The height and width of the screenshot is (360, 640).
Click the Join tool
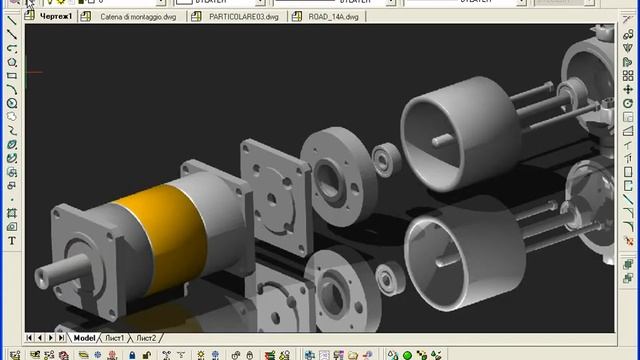click(x=628, y=200)
